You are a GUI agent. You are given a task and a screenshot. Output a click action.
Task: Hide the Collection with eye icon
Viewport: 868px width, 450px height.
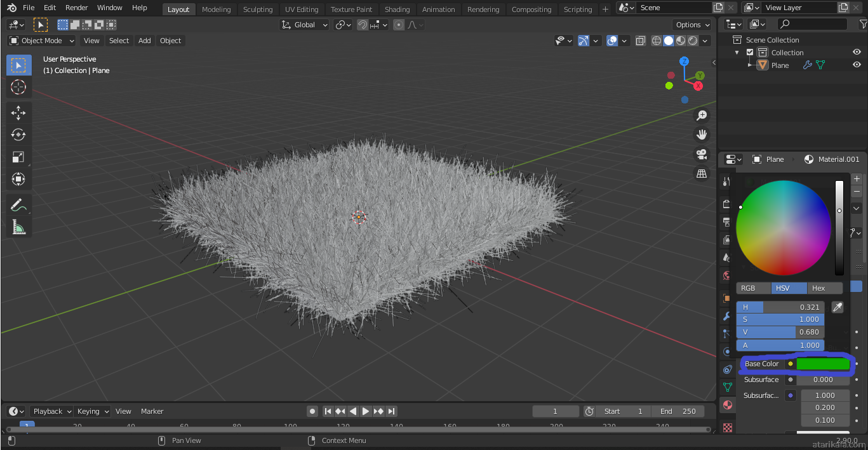(x=857, y=52)
